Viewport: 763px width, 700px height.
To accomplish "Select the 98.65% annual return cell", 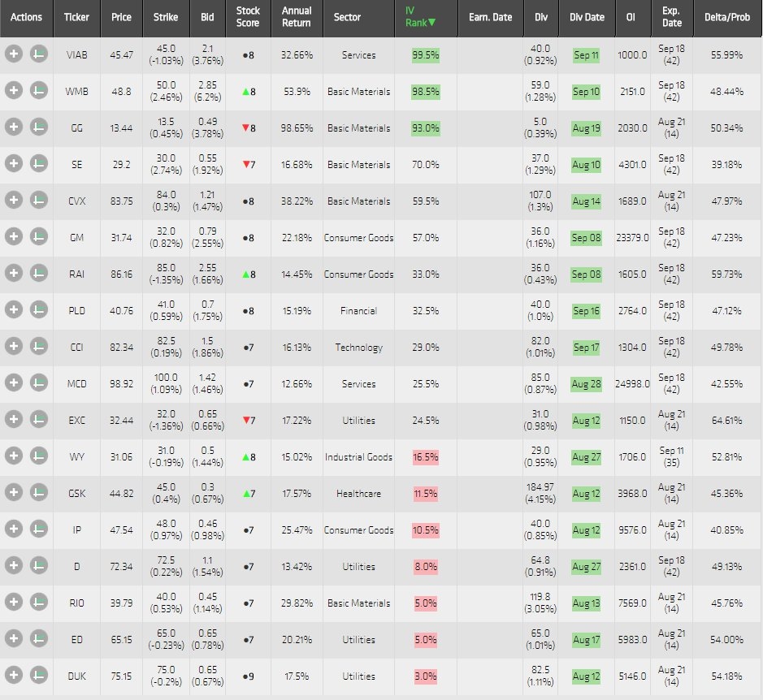I will 297,128.
